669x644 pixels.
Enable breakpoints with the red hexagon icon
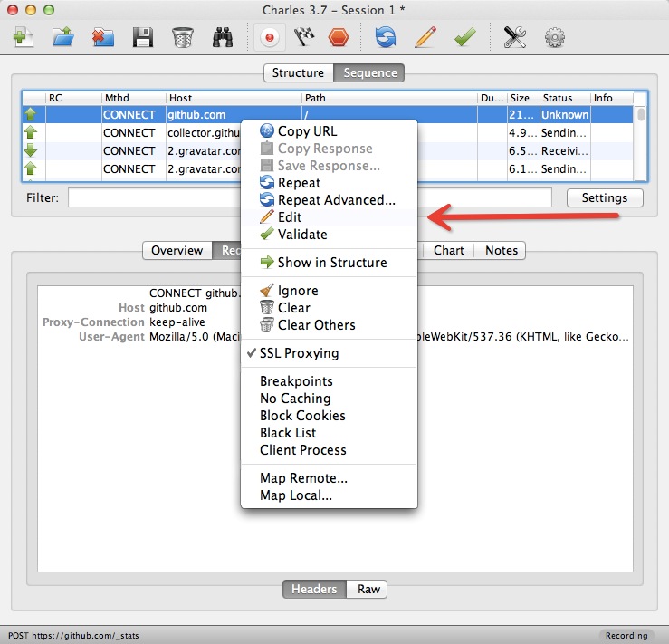[339, 38]
